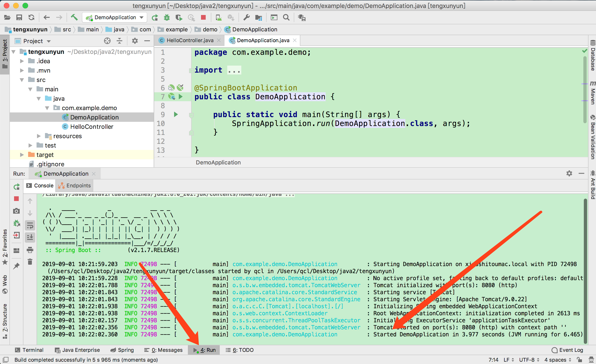Click the print icon in console sidebar
The height and width of the screenshot is (364, 596).
click(x=30, y=250)
